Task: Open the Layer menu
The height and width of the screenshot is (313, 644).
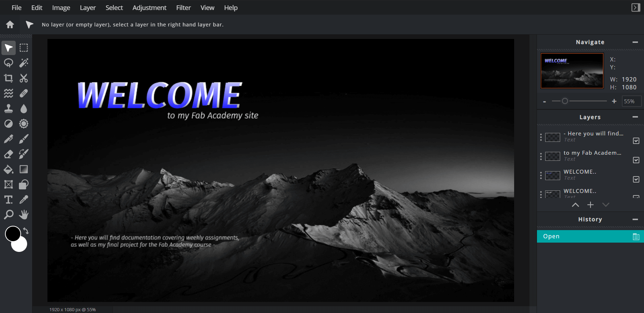Action: (x=88, y=8)
